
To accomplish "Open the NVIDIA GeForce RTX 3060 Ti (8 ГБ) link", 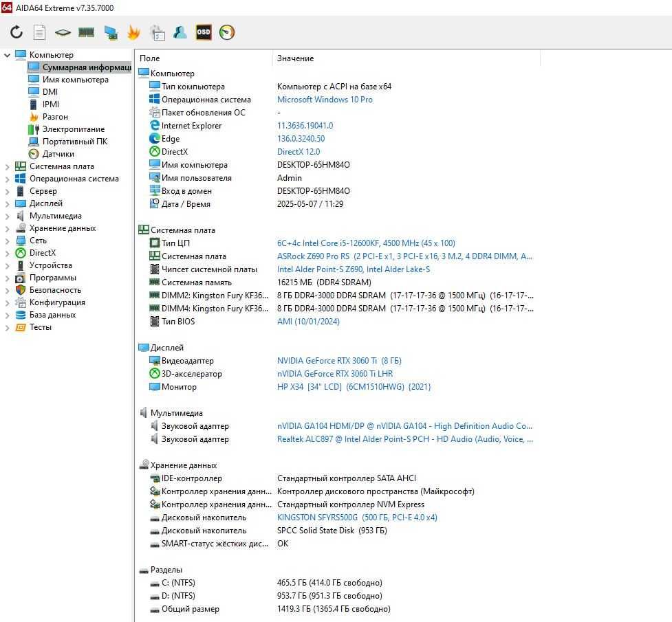I will (339, 361).
